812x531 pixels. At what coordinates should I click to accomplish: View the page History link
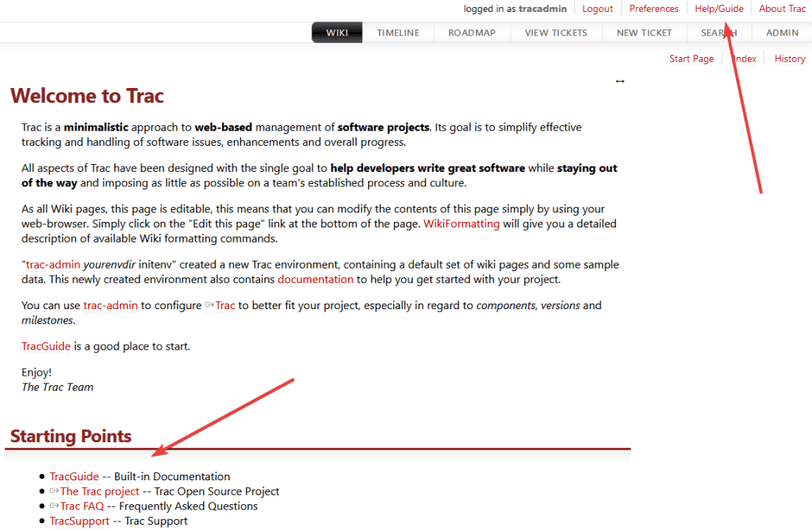[790, 59]
